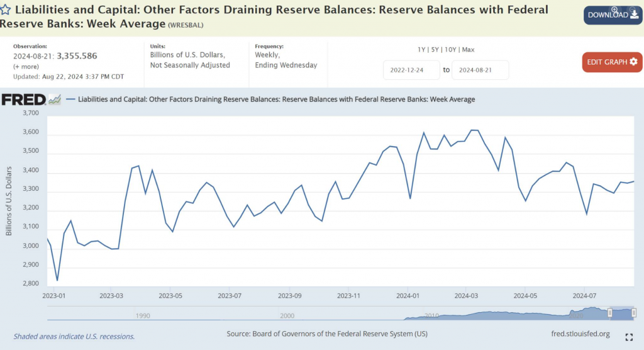Viewport: 644px width, 350px height.
Task: Click the FRED logo on the chart
Action: pyautogui.click(x=24, y=99)
